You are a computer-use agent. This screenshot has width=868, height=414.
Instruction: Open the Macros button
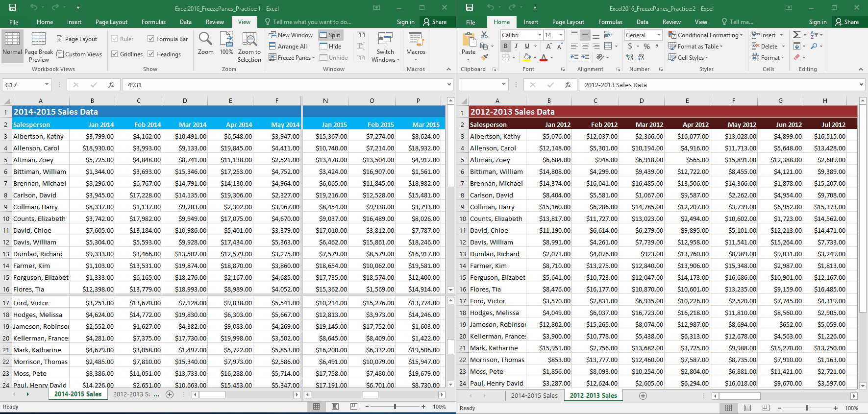[416, 44]
